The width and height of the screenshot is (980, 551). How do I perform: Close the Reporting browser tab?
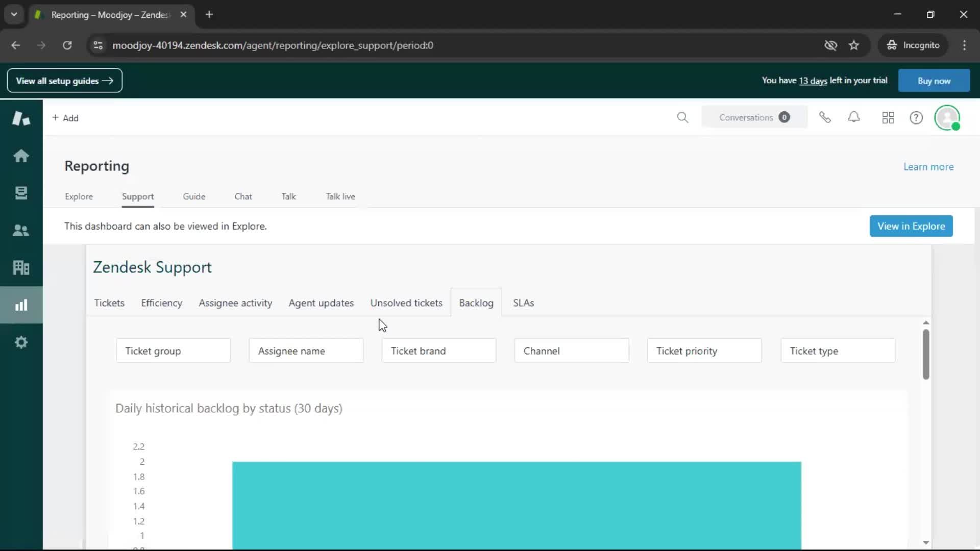point(183,15)
